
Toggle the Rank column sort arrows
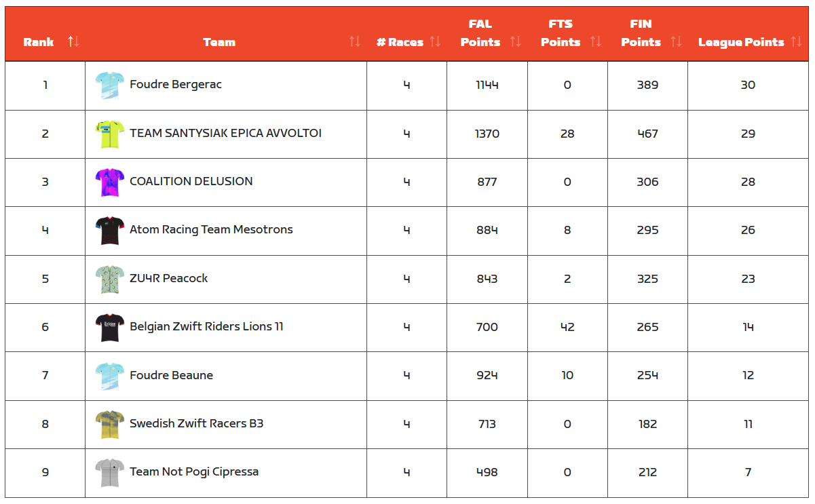coord(73,42)
